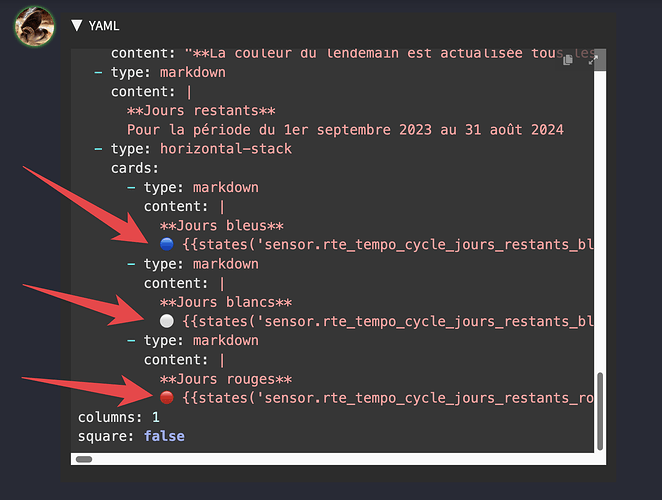Click the "**Jours blancs**" line
The image size is (662, 500).
click(226, 302)
